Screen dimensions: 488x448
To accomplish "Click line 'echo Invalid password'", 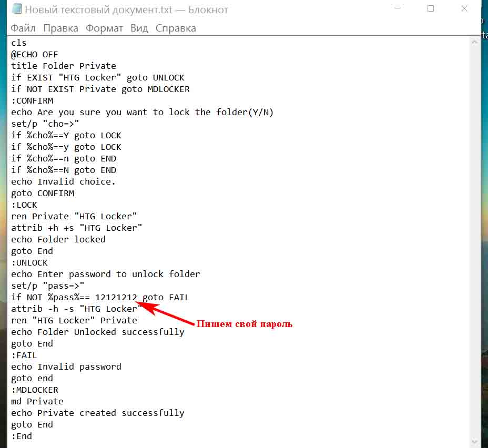I will (x=66, y=367).
